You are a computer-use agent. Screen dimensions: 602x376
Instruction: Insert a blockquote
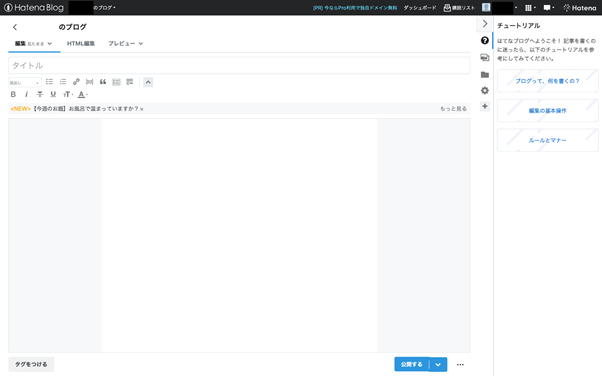coord(103,82)
